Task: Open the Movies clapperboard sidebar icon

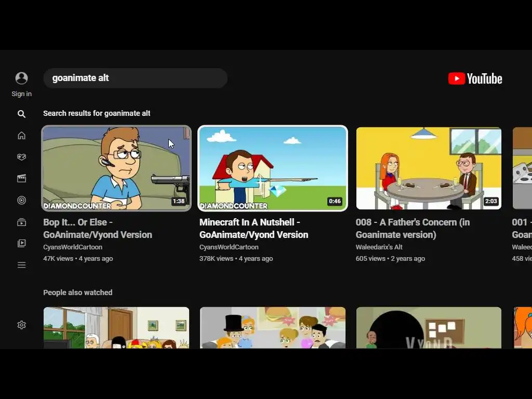Action: tap(21, 179)
